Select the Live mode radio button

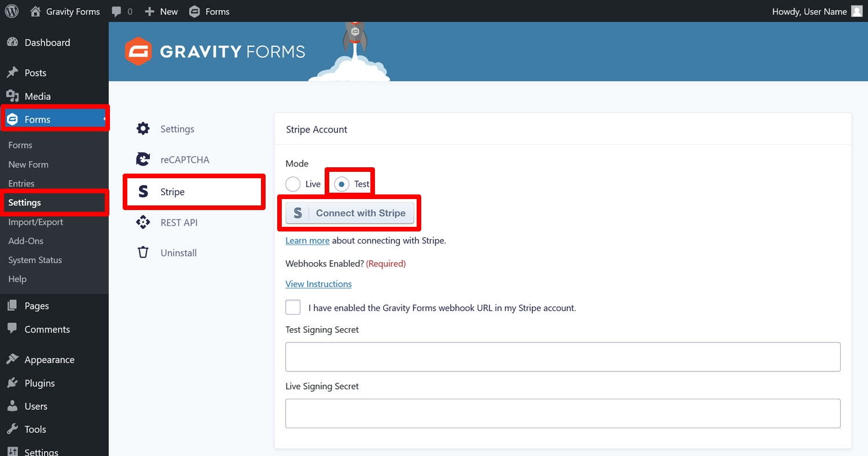[293, 184]
